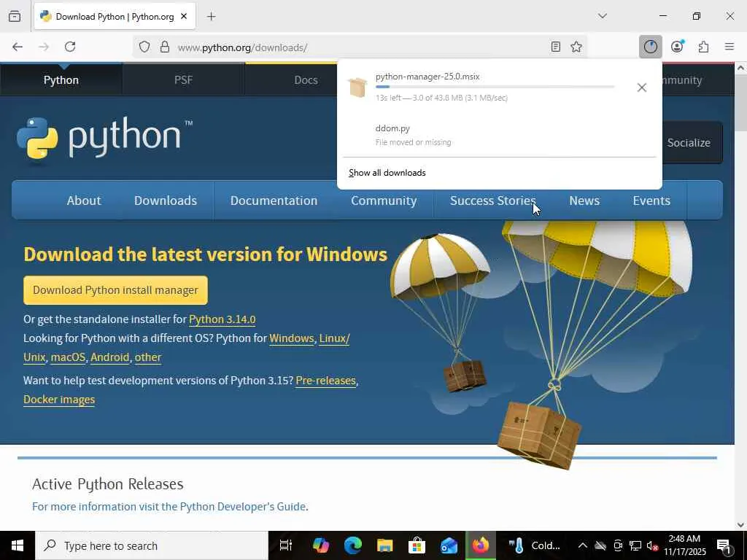Follow the other OS link
The height and width of the screenshot is (560, 747).
click(147, 357)
